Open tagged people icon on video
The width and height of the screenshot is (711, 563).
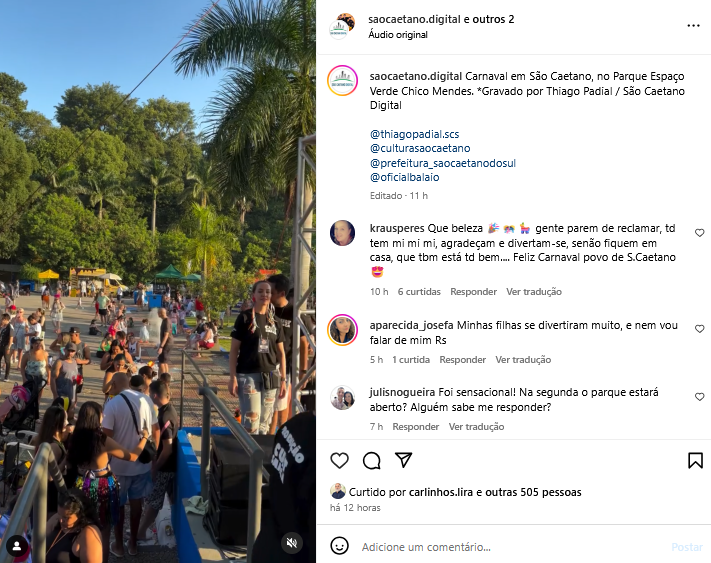coord(17,546)
